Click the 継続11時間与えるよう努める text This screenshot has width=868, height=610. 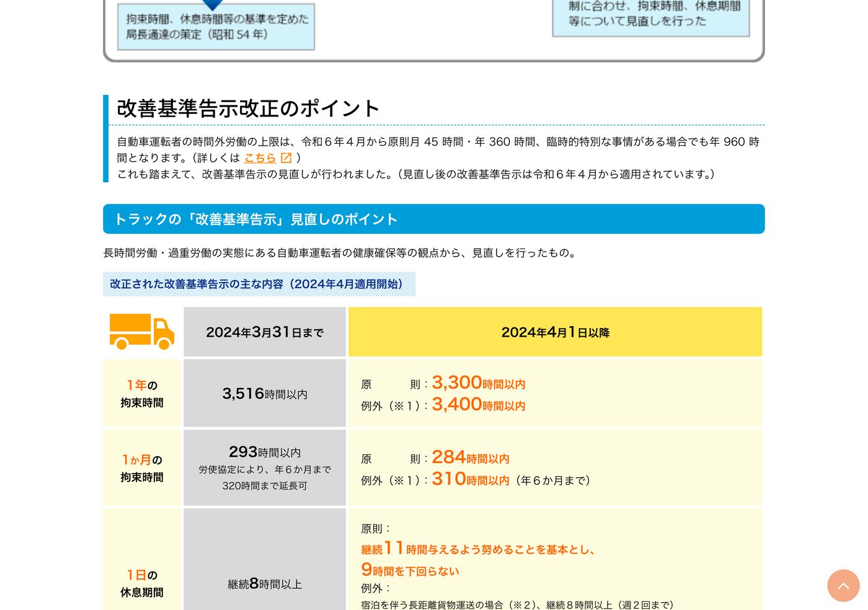point(478,549)
